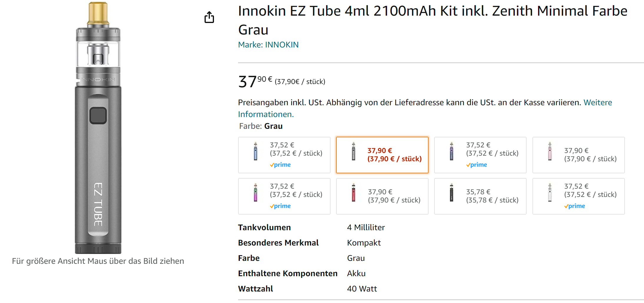Click the red vape thumbnail icon

[353, 193]
